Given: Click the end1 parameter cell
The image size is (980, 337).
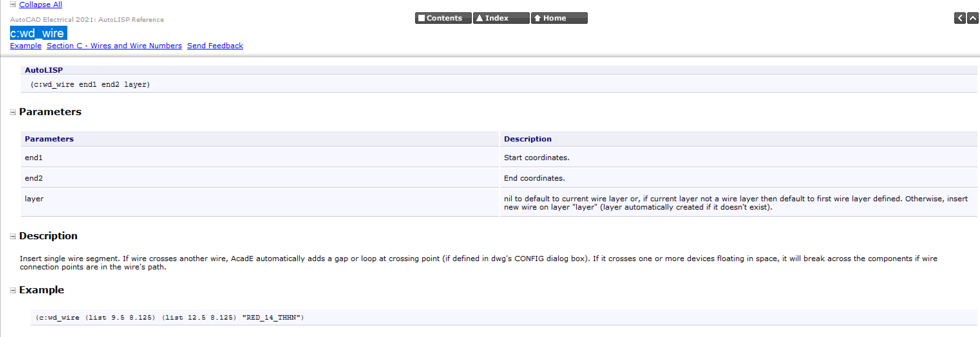Looking at the screenshot, I should (34, 158).
